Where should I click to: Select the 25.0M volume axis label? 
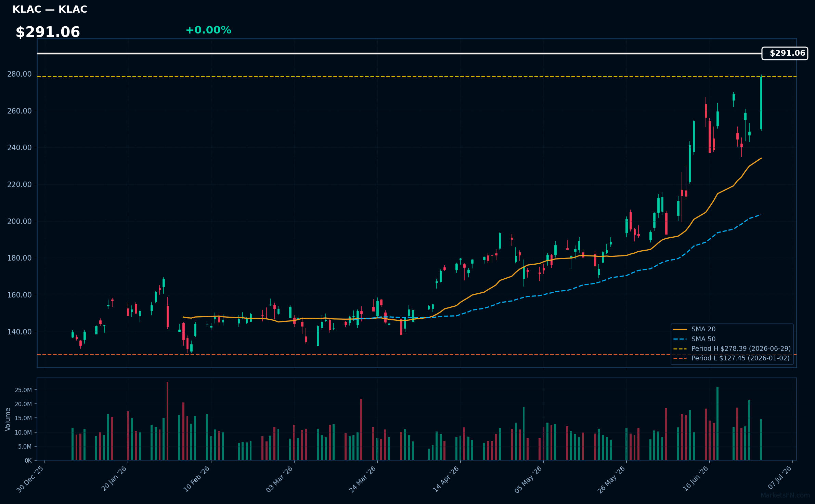click(x=23, y=390)
